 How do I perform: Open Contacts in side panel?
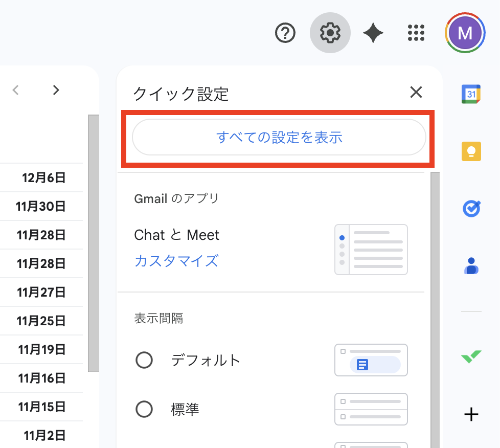point(471,266)
